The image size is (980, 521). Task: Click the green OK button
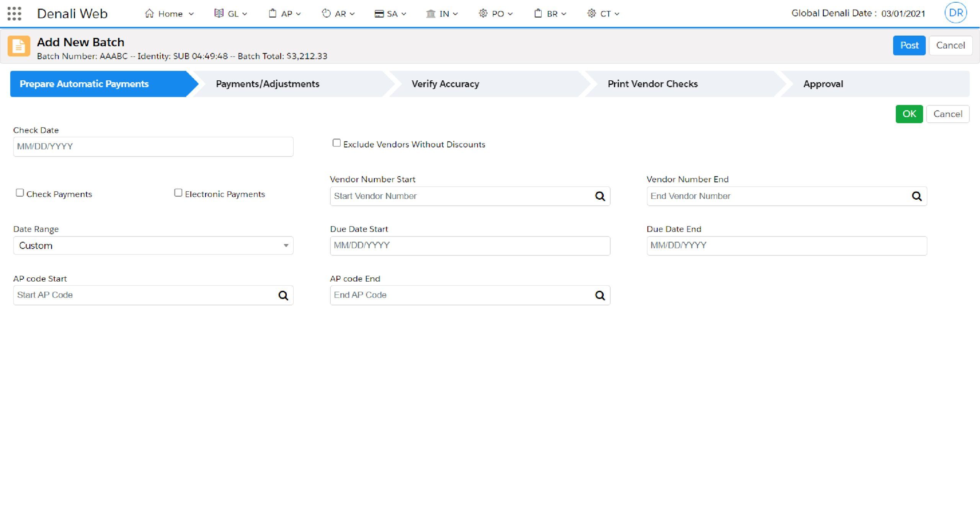coord(909,114)
